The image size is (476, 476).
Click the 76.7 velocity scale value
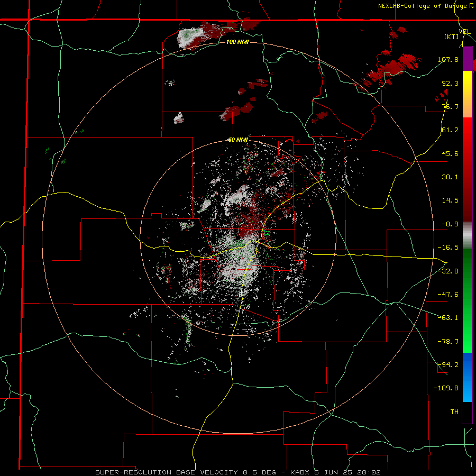(450, 106)
